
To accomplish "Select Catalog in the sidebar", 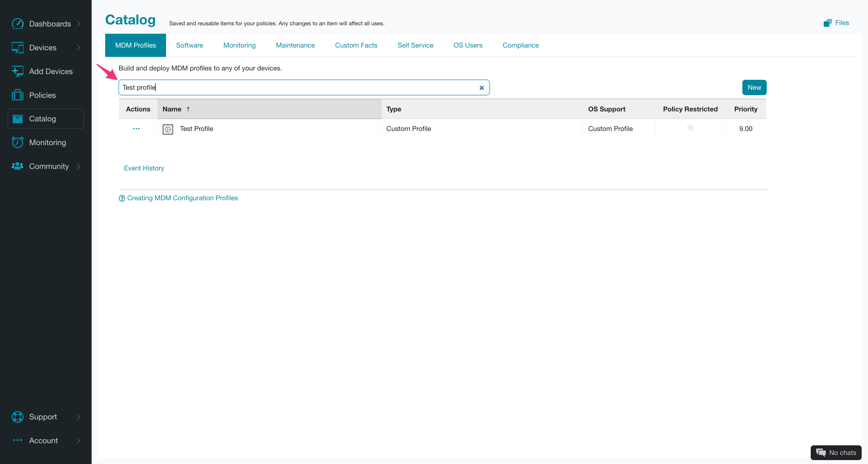I will [x=46, y=119].
